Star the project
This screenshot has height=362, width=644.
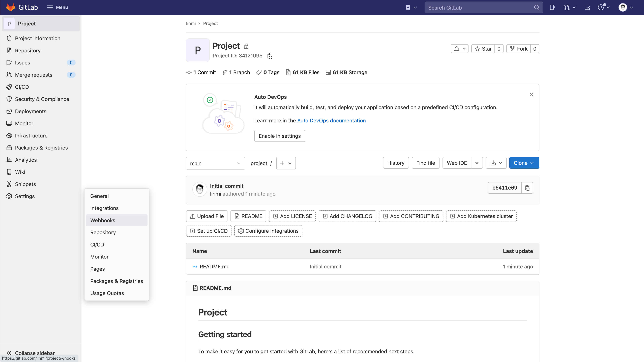click(483, 49)
